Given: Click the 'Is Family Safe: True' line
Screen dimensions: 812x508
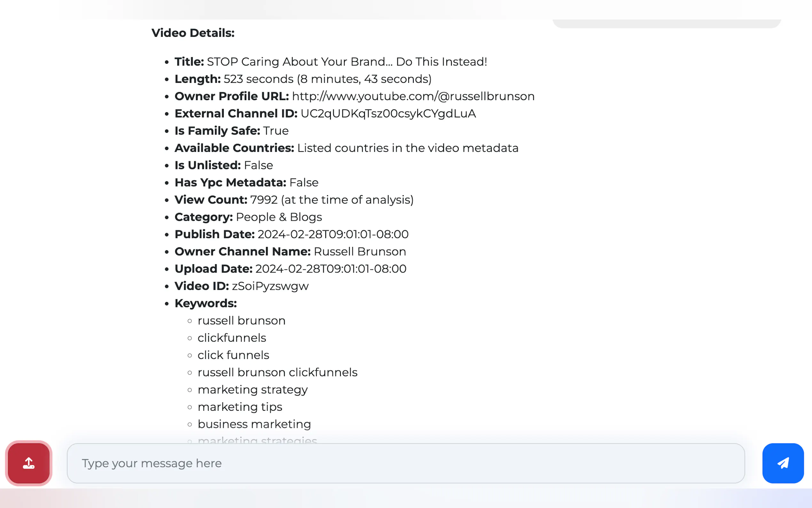Looking at the screenshot, I should coord(231,131).
